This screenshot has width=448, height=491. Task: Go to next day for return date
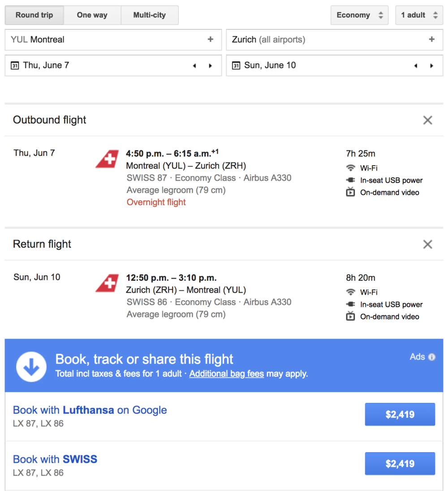(431, 66)
